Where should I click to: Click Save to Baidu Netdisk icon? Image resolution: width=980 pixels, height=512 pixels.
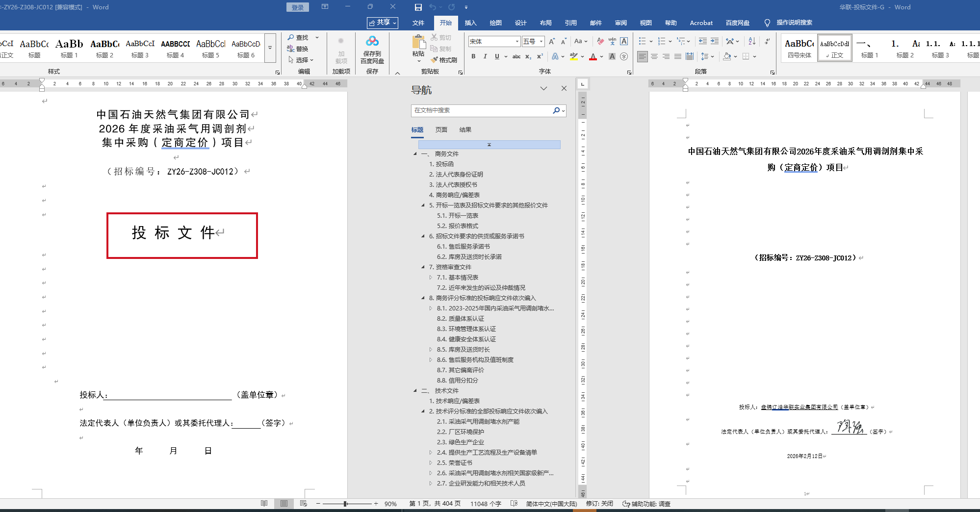point(372,49)
